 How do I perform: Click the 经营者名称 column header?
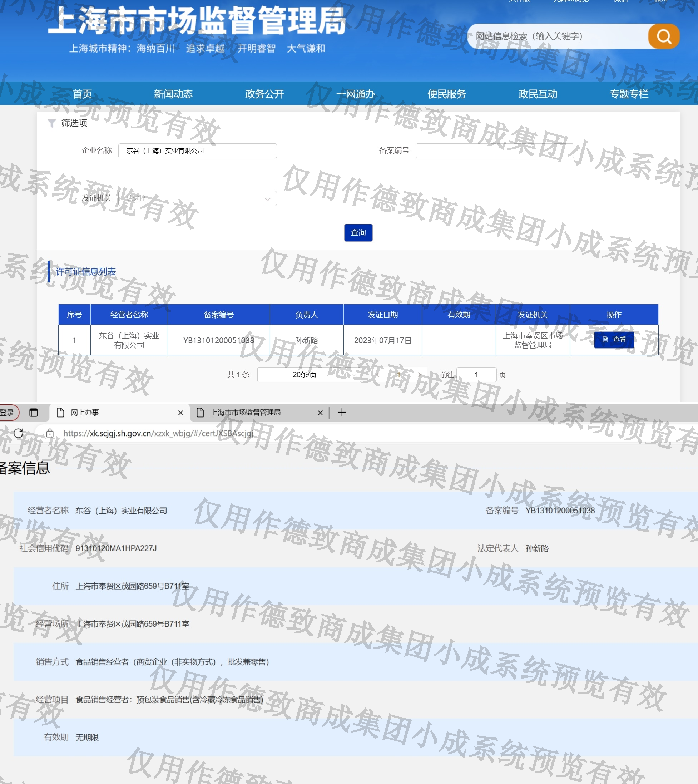click(129, 315)
